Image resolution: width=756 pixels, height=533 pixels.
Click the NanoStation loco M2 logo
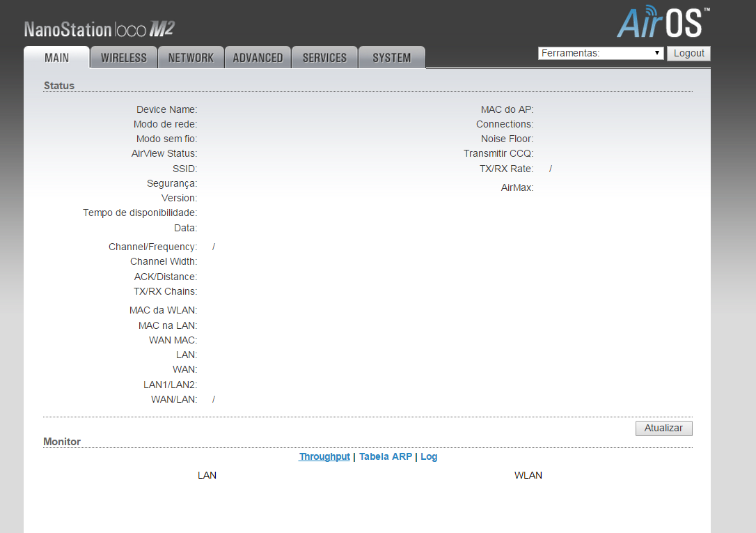click(100, 29)
